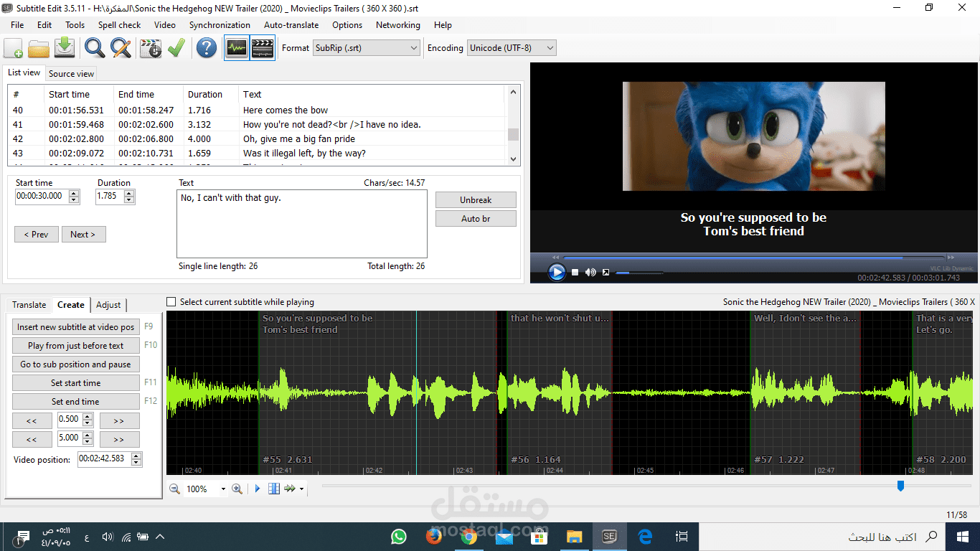Mute the video player speaker
This screenshot has width=980, height=551.
coord(590,273)
